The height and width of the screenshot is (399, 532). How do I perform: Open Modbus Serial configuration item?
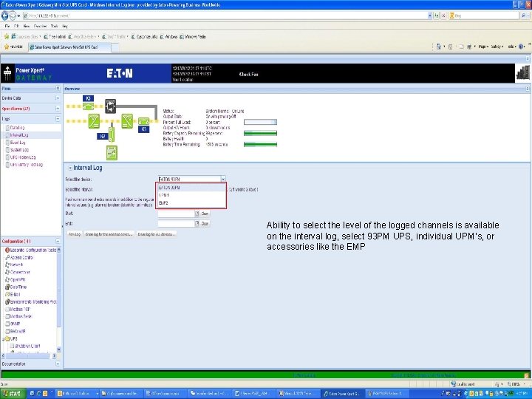pos(18,316)
